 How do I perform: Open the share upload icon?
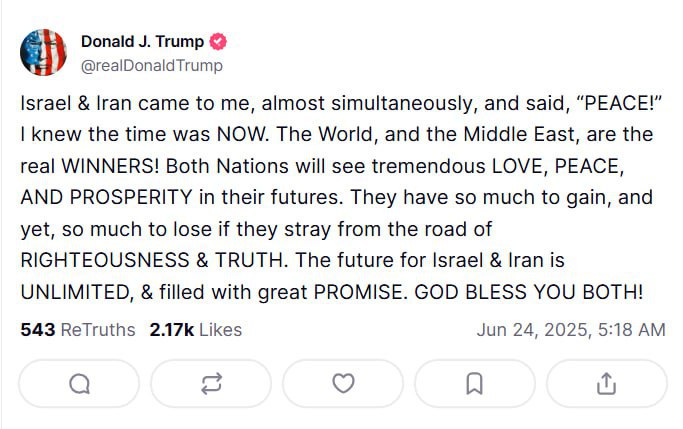[606, 383]
